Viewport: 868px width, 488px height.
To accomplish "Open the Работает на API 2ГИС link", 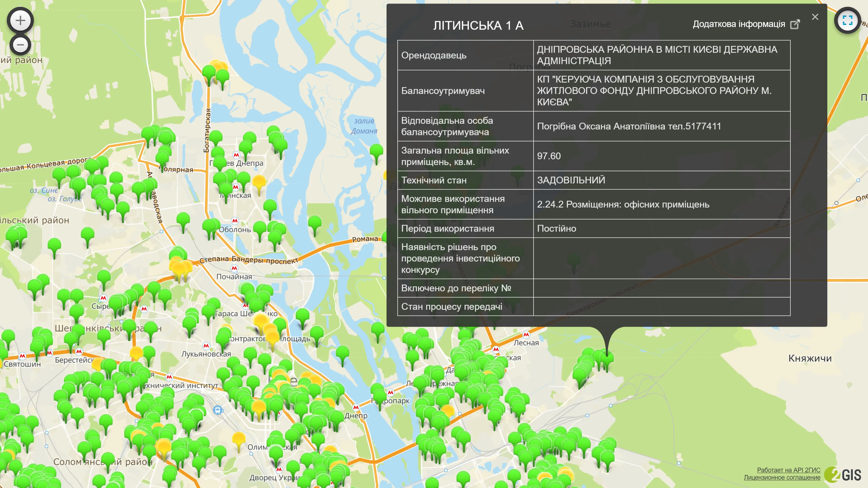I will pyautogui.click(x=789, y=470).
